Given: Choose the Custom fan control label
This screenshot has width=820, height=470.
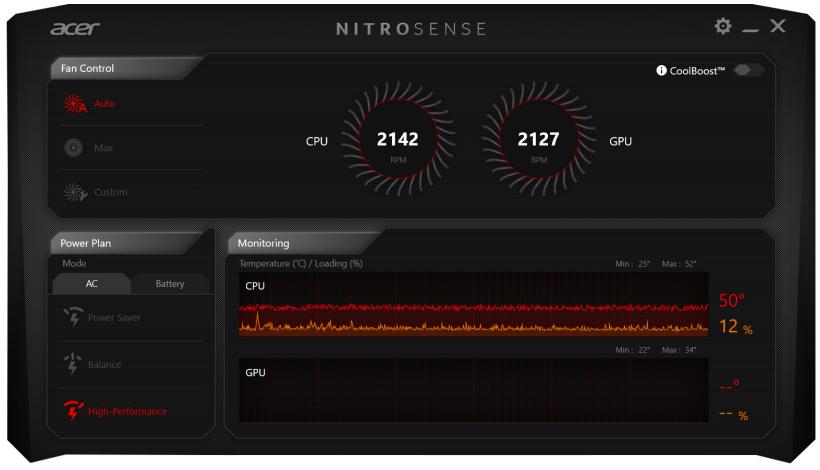Looking at the screenshot, I should pos(110,192).
